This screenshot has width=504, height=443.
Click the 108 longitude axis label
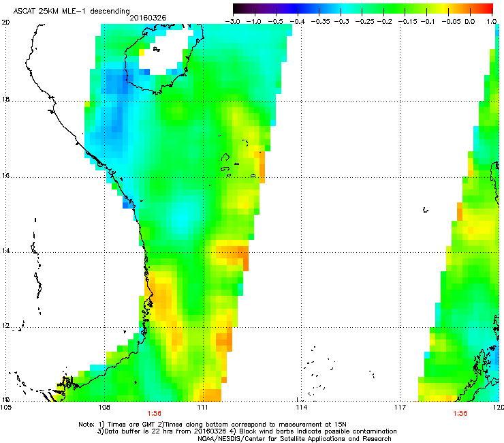click(104, 408)
